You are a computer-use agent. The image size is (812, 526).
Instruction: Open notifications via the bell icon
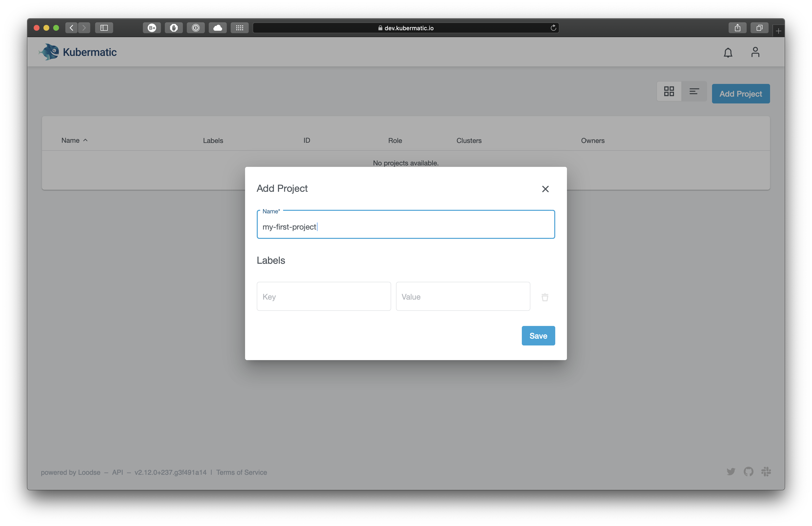pyautogui.click(x=728, y=52)
